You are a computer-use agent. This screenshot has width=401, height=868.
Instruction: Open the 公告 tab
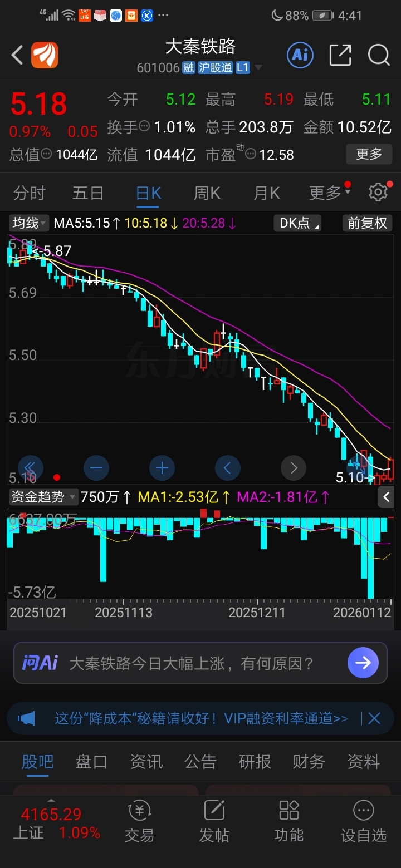pos(200,761)
